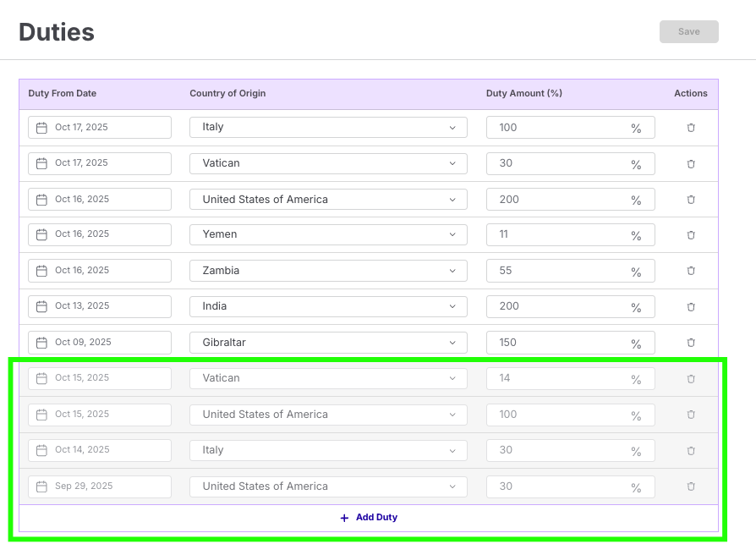Open calendar icon for Oct 13, 2025 date

click(x=41, y=306)
